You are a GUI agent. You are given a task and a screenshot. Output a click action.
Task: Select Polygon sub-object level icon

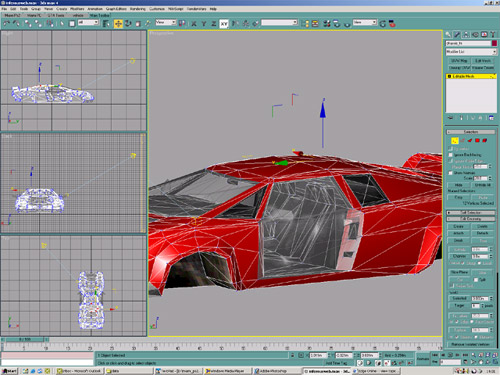click(x=477, y=141)
